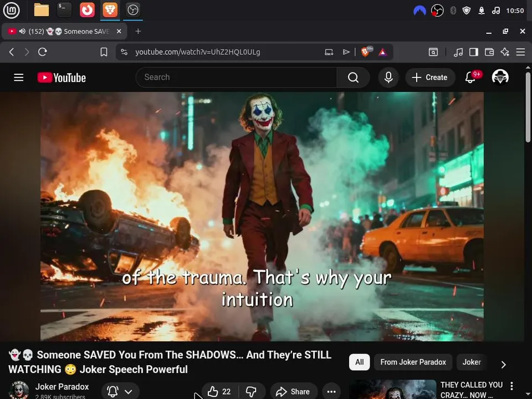
Task: Click the OBS recording tray indicator
Action: [x=437, y=11]
